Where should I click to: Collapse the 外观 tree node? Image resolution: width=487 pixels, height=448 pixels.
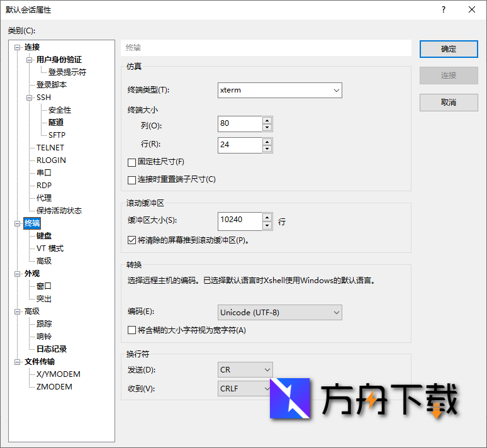pos(17,274)
